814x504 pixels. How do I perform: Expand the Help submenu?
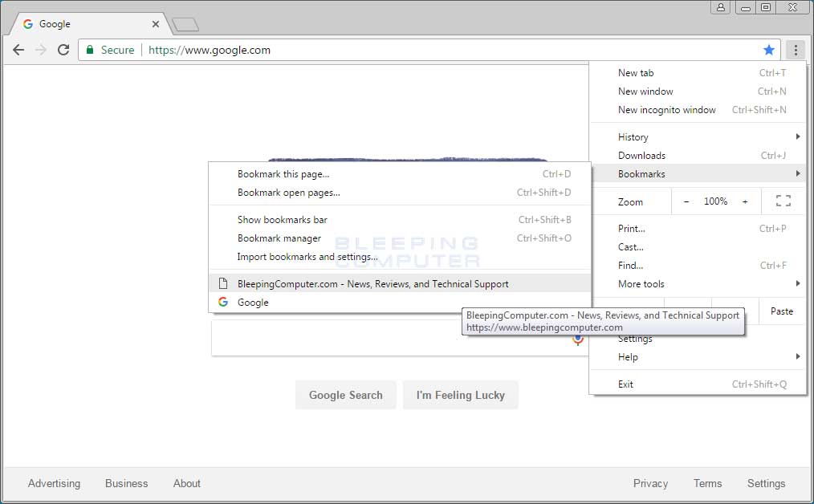click(x=698, y=357)
